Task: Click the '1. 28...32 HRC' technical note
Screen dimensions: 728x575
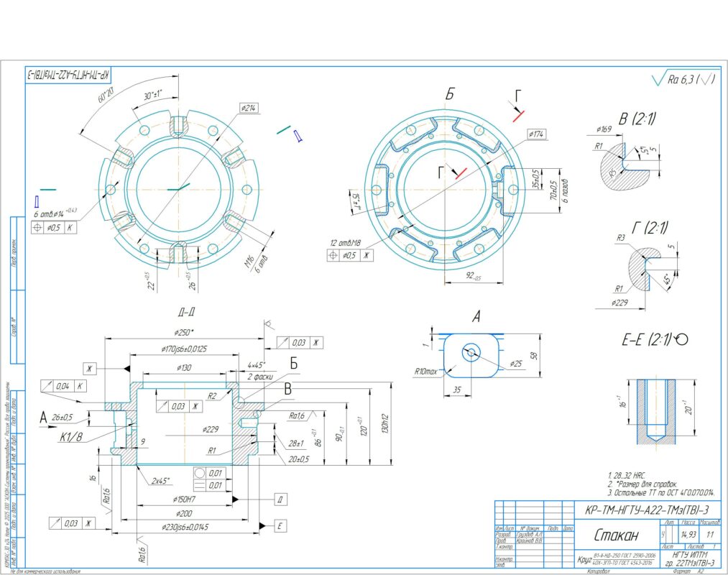Action: (x=627, y=476)
